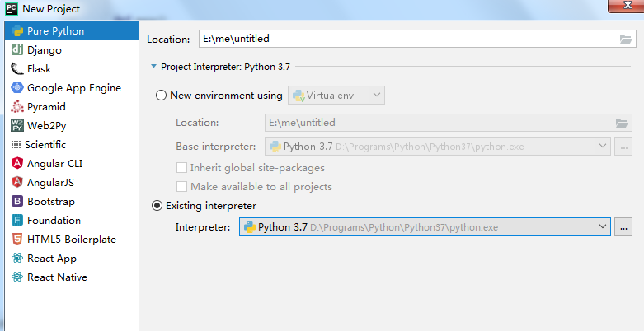The width and height of the screenshot is (644, 331).
Task: Click the Web2Py icon
Action: point(17,125)
